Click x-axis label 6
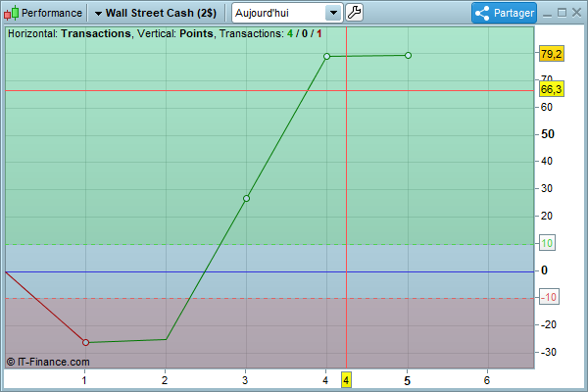Viewport: 588px width, 392px height. [487, 380]
